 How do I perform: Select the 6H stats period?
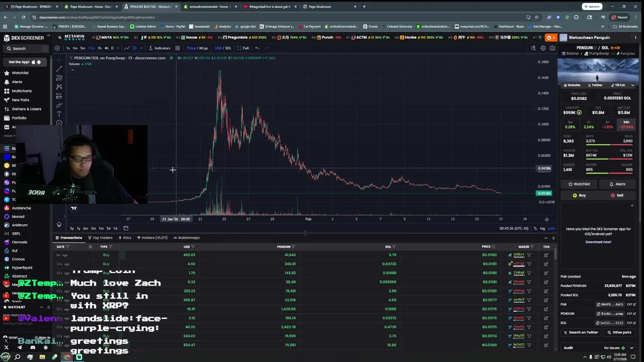click(x=608, y=125)
